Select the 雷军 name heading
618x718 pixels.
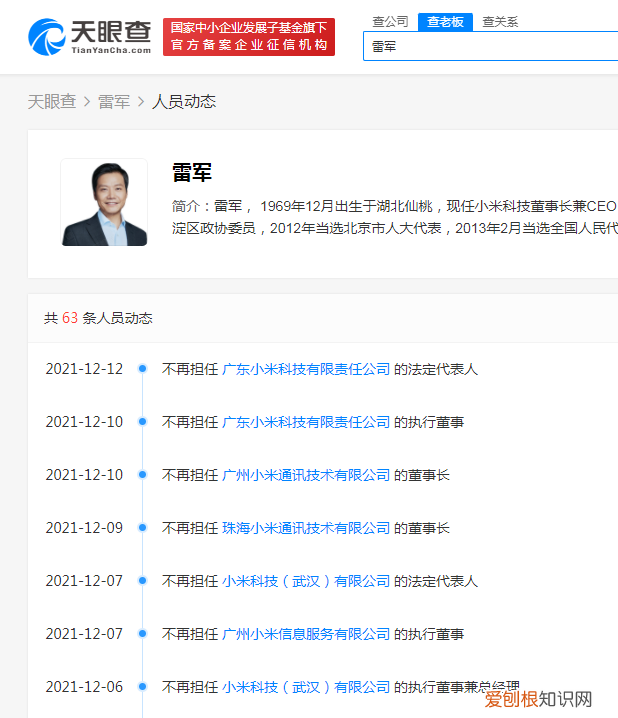192,173
